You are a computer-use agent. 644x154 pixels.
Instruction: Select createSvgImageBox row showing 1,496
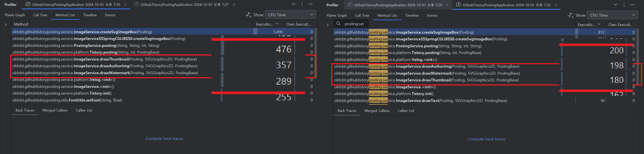pos(162,32)
